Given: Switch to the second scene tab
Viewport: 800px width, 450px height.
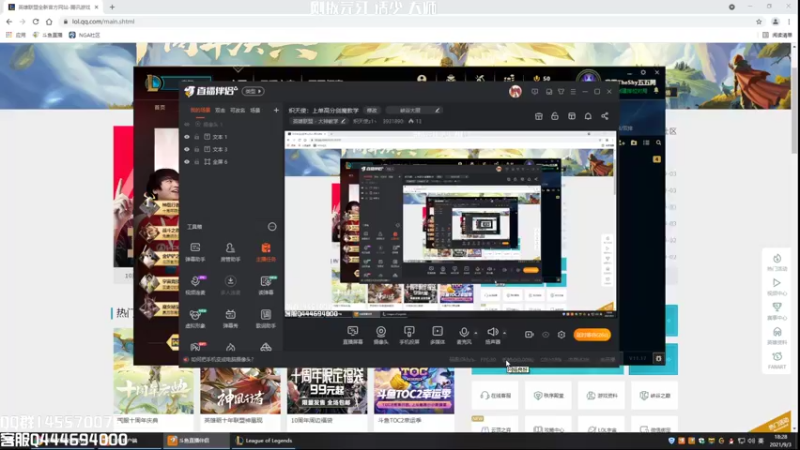Looking at the screenshot, I should coord(220,110).
